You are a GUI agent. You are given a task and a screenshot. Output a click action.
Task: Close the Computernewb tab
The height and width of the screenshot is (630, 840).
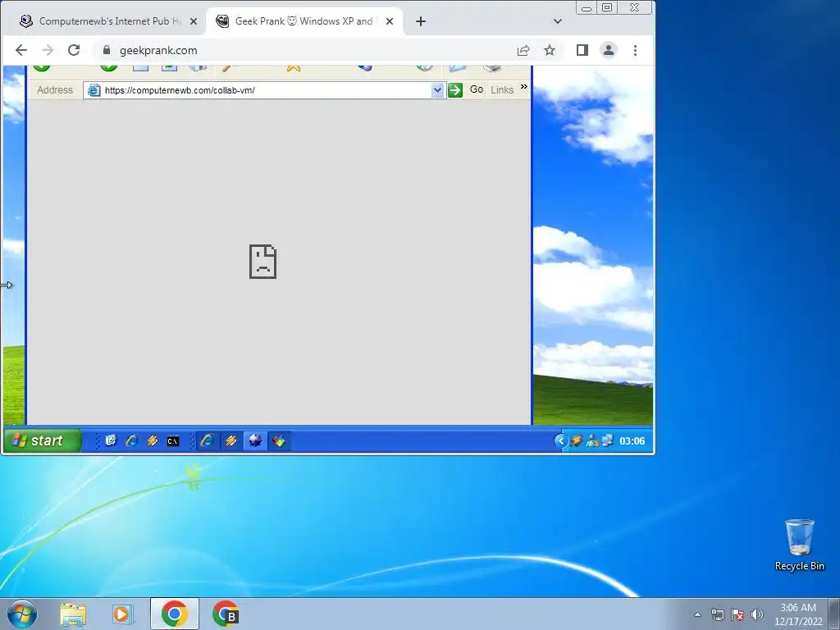pos(194,21)
